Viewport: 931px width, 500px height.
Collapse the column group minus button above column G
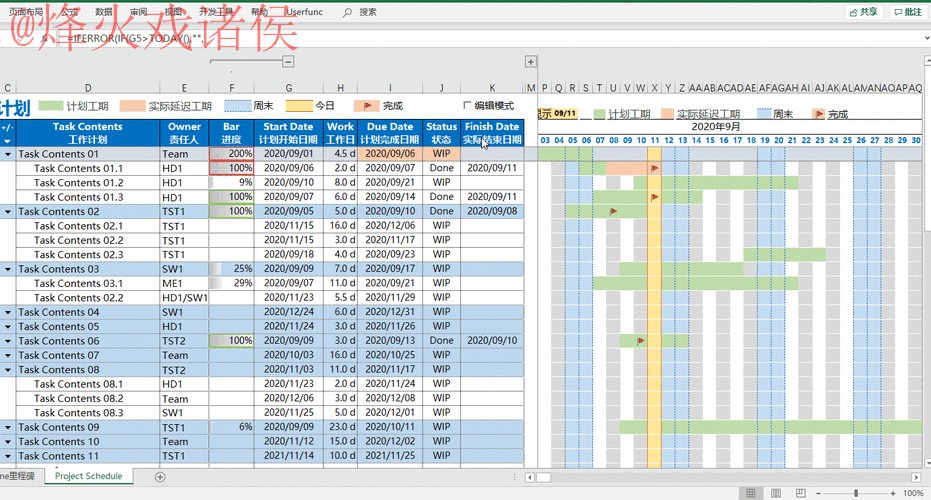coord(288,62)
